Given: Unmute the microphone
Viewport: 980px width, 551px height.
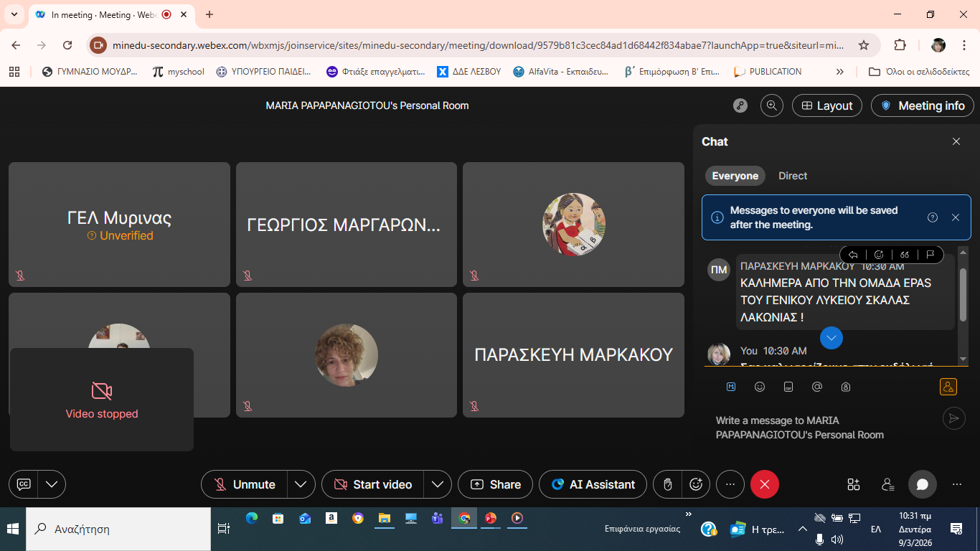Looking at the screenshot, I should coord(245,484).
